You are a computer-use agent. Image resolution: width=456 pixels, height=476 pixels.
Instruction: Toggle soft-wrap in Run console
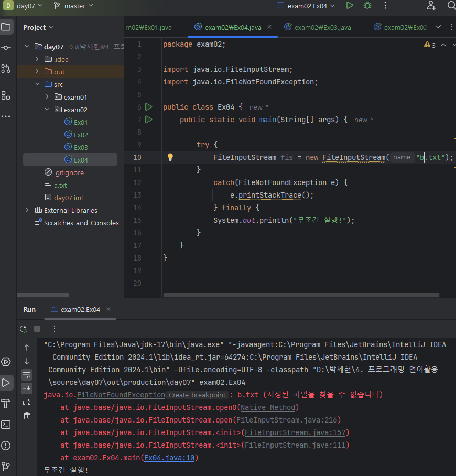click(27, 374)
